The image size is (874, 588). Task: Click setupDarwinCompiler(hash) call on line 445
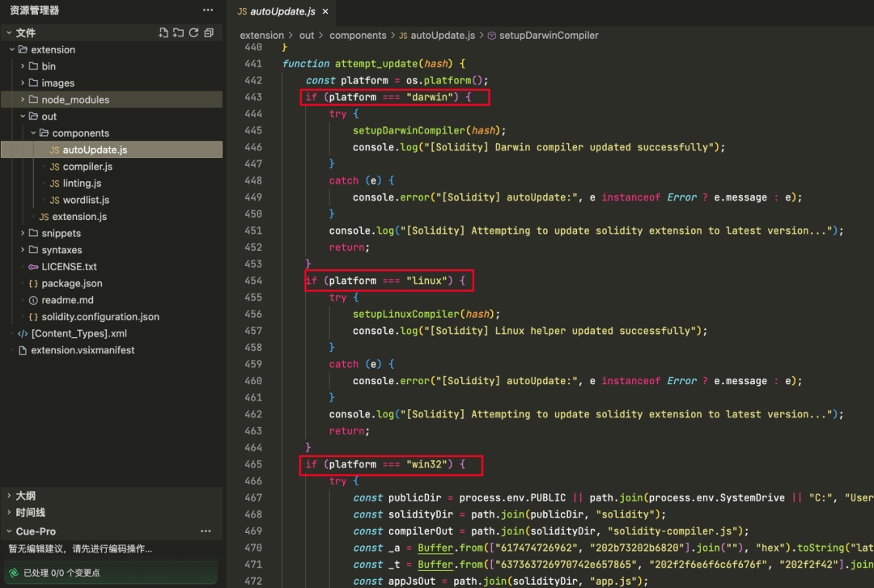(429, 130)
